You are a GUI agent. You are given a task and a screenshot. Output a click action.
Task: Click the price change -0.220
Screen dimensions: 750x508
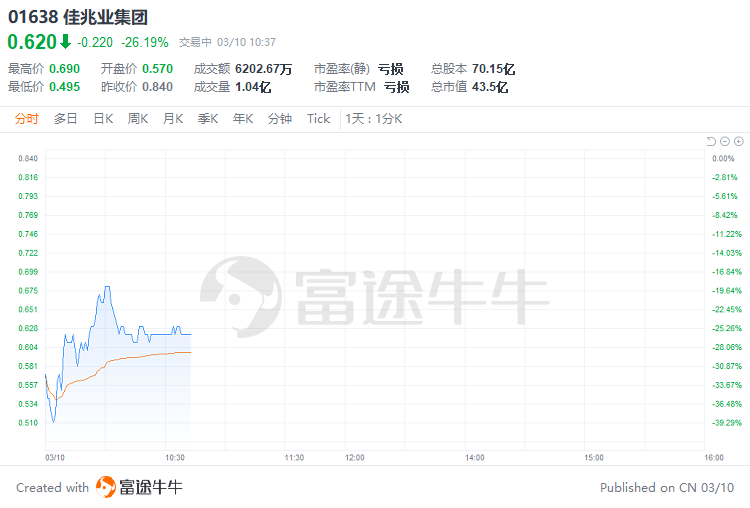click(95, 43)
